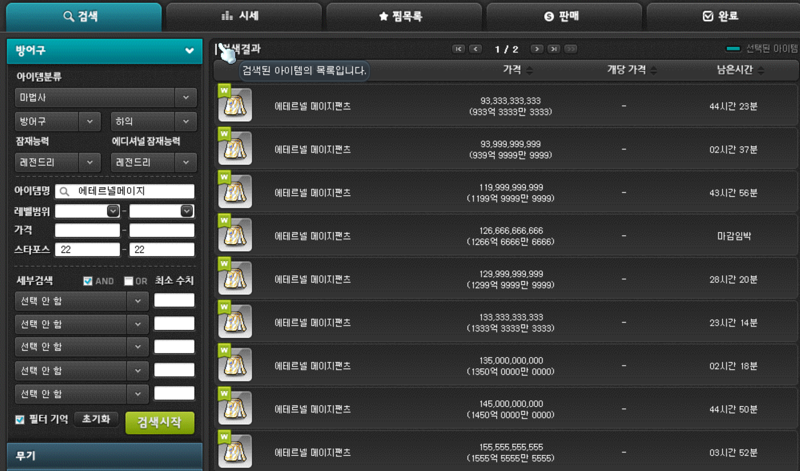Open the 판매 tab
The height and width of the screenshot is (471, 800).
(x=564, y=16)
